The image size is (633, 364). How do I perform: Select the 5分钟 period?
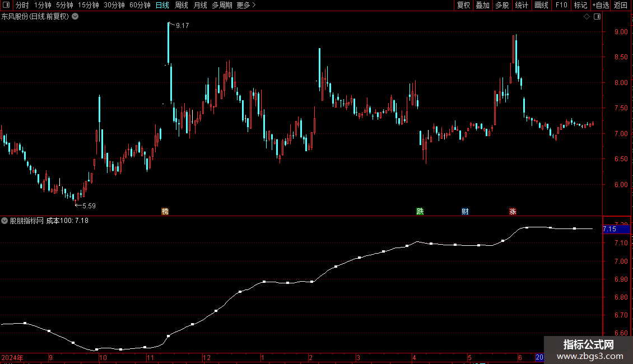coord(64,5)
